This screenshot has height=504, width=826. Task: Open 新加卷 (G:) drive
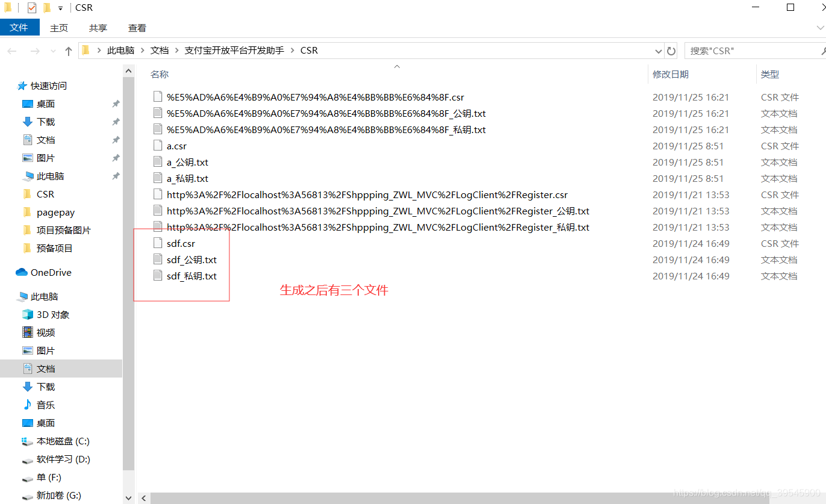58,496
